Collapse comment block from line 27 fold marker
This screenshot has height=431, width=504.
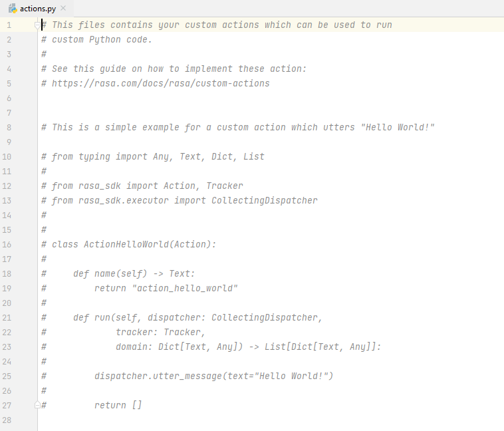(38, 404)
